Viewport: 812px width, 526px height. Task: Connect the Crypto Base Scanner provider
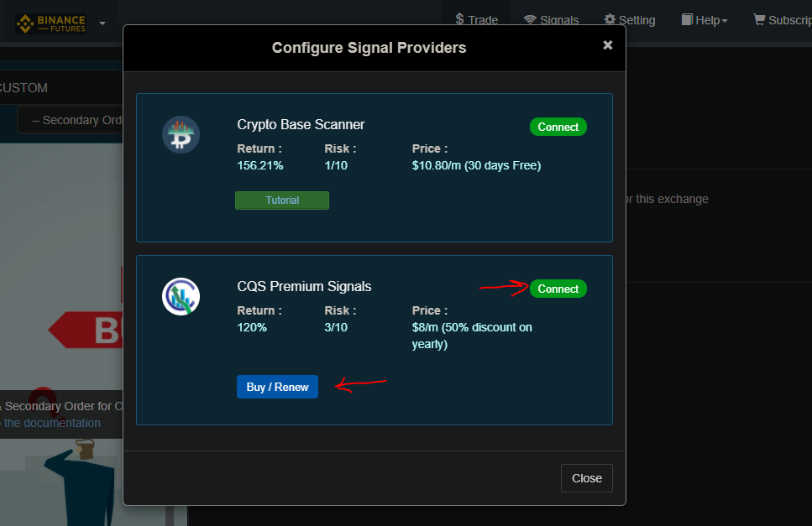coord(558,127)
